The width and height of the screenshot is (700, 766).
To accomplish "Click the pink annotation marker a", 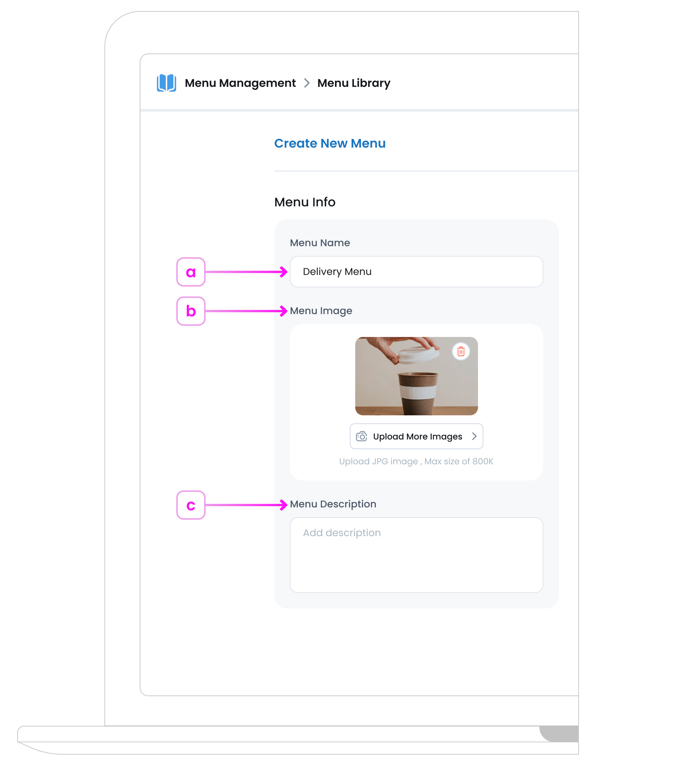I will 191,272.
